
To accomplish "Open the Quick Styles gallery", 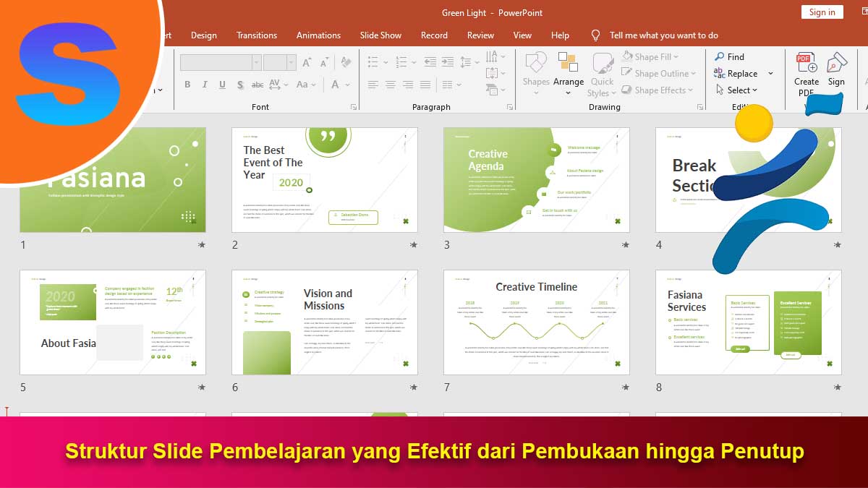I will 602,74.
